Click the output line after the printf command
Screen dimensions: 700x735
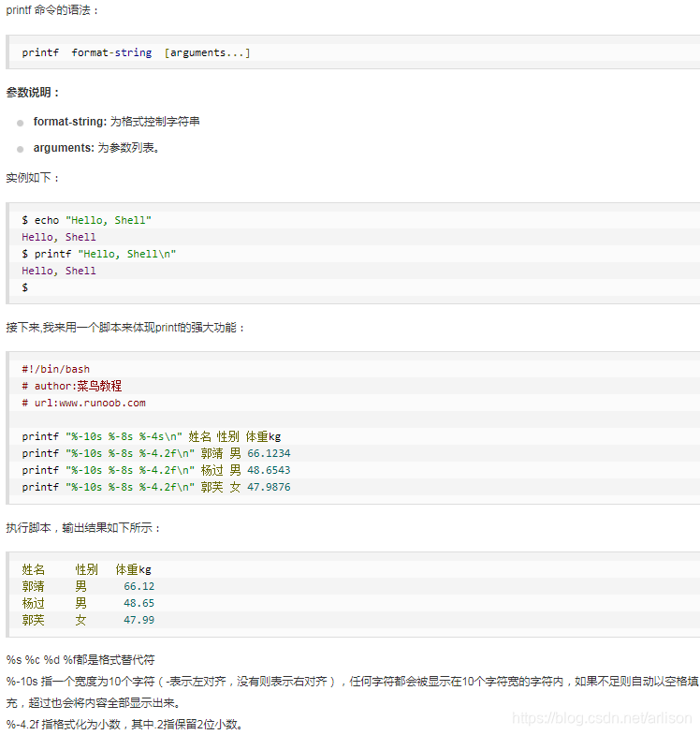pos(59,271)
